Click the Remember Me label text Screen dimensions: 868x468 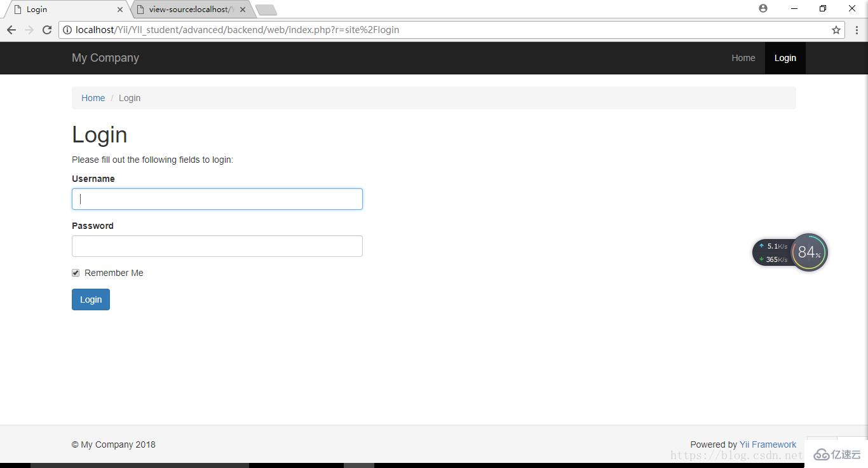pos(114,273)
